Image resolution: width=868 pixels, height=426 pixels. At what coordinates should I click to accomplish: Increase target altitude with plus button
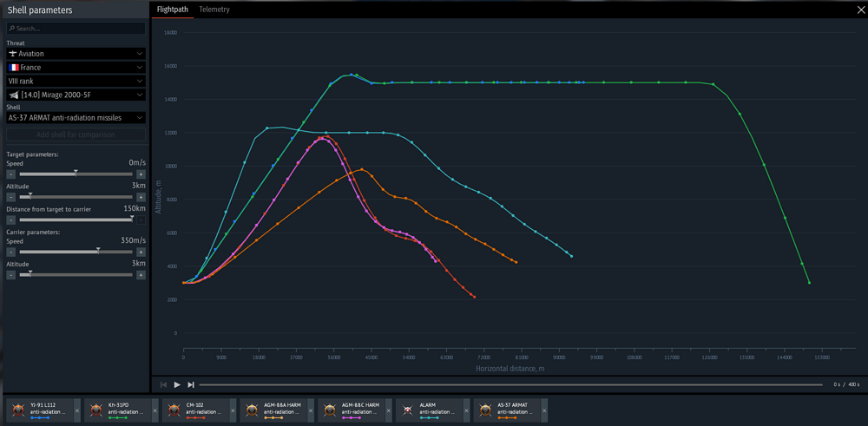tap(141, 197)
